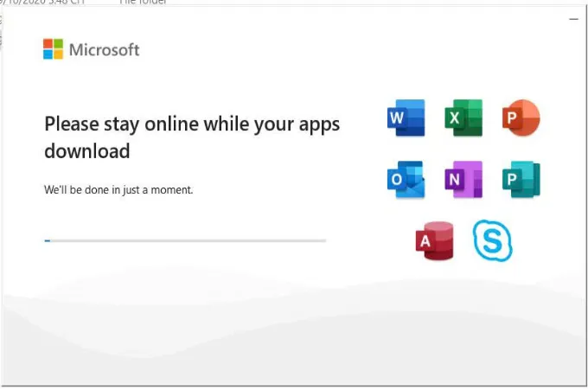Viewport: 588px width, 389px height.
Task: Click the Excel app icon
Action: point(463,118)
